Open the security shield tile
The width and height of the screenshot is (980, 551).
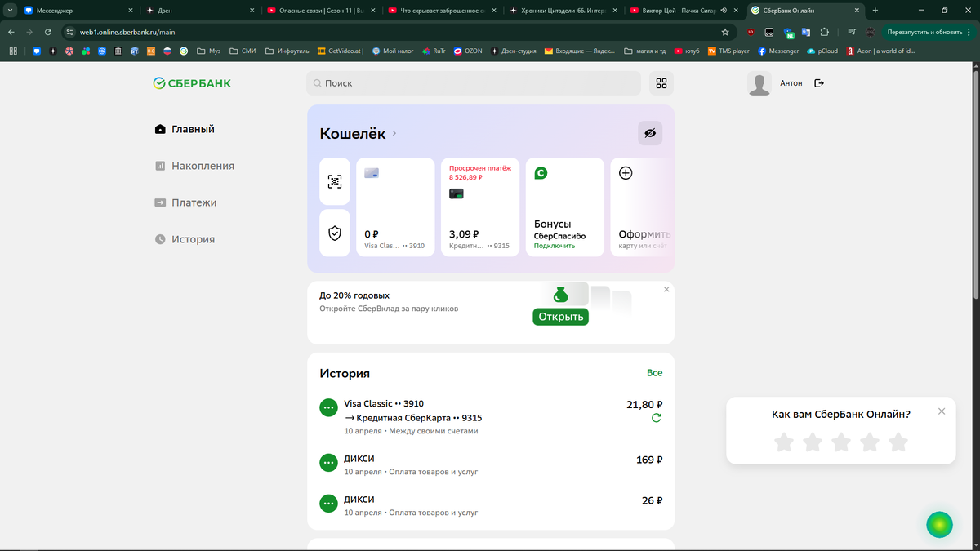tap(335, 233)
